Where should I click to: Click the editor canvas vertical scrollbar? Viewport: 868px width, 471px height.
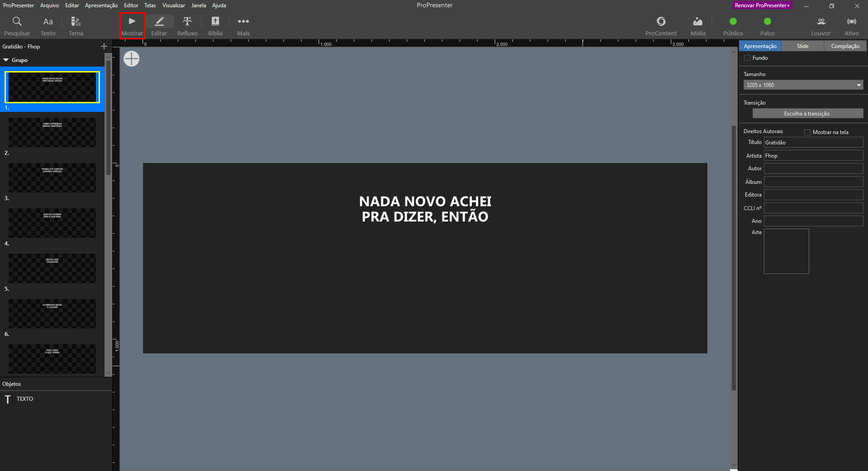pos(734,258)
